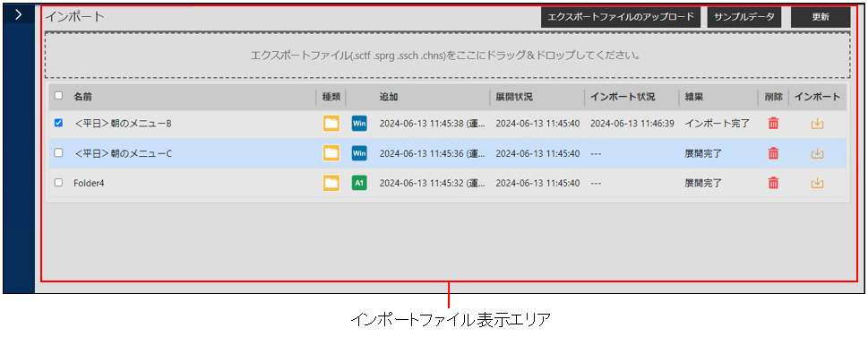Open サンプルデータ button

(x=744, y=17)
